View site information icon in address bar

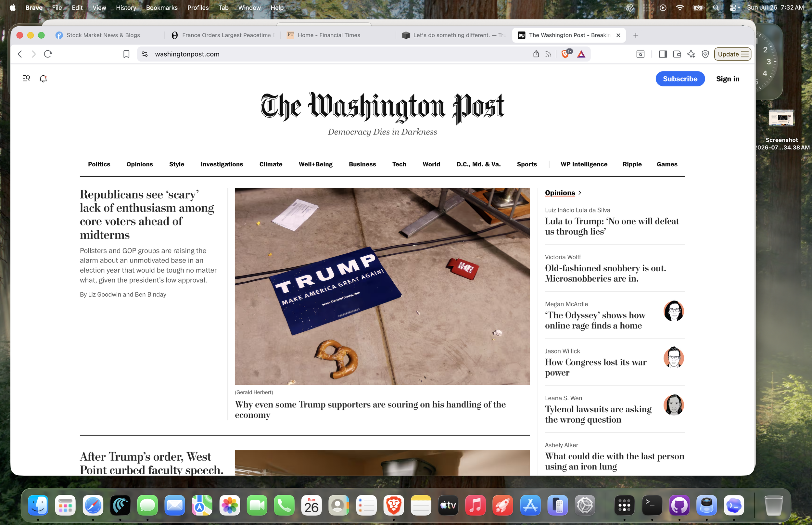(x=145, y=54)
